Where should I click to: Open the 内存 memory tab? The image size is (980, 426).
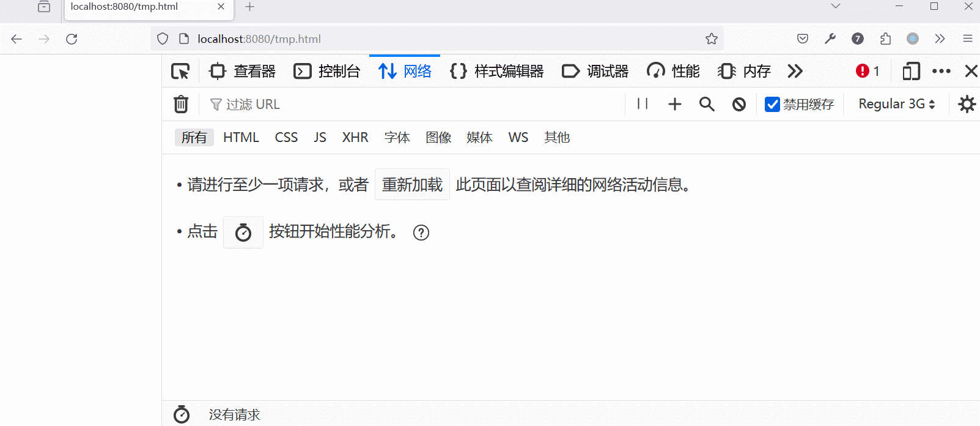(744, 72)
